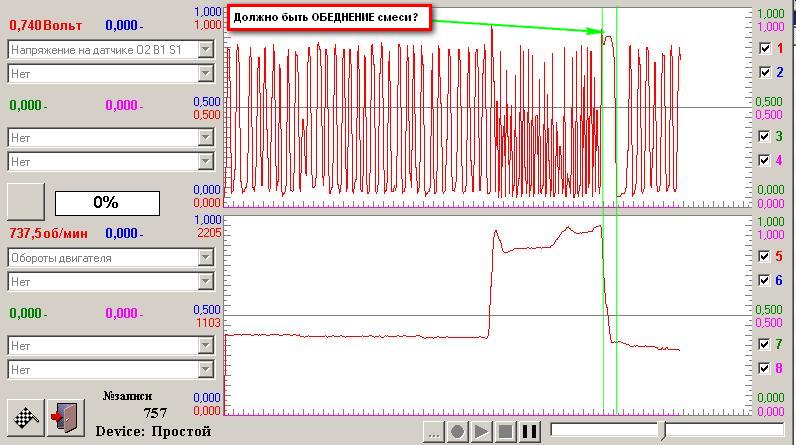Toggle channel 4 checkbox
Image resolution: width=796 pixels, height=445 pixels.
click(765, 160)
